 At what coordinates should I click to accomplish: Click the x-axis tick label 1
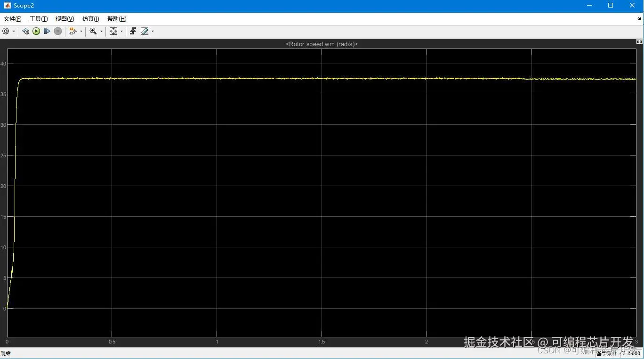pos(217,342)
